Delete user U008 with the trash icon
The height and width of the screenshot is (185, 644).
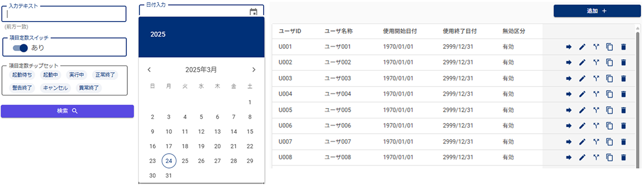623,157
